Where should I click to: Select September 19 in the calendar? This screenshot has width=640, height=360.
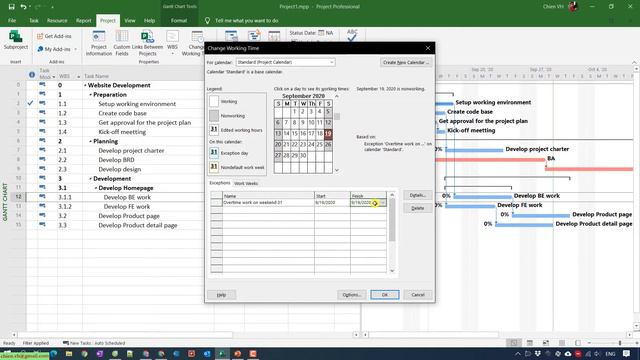(x=328, y=133)
